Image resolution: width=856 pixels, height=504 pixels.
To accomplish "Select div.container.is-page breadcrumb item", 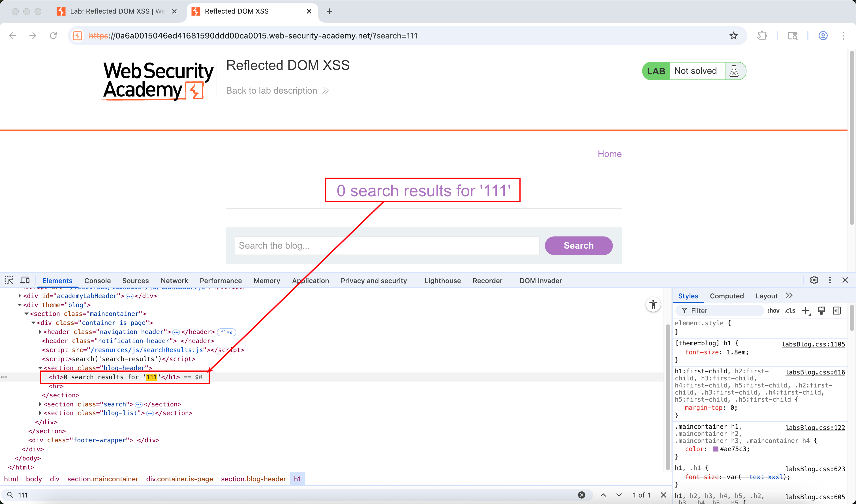I will tap(179, 479).
